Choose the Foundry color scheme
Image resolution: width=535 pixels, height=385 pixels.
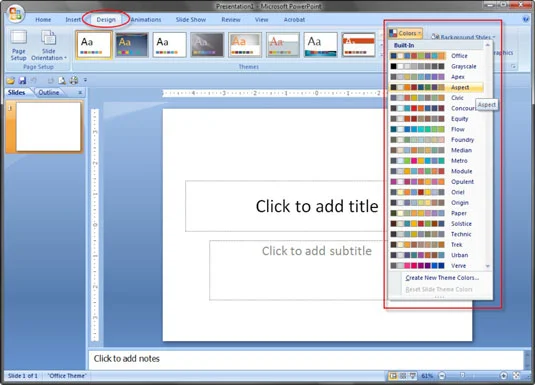click(436, 140)
